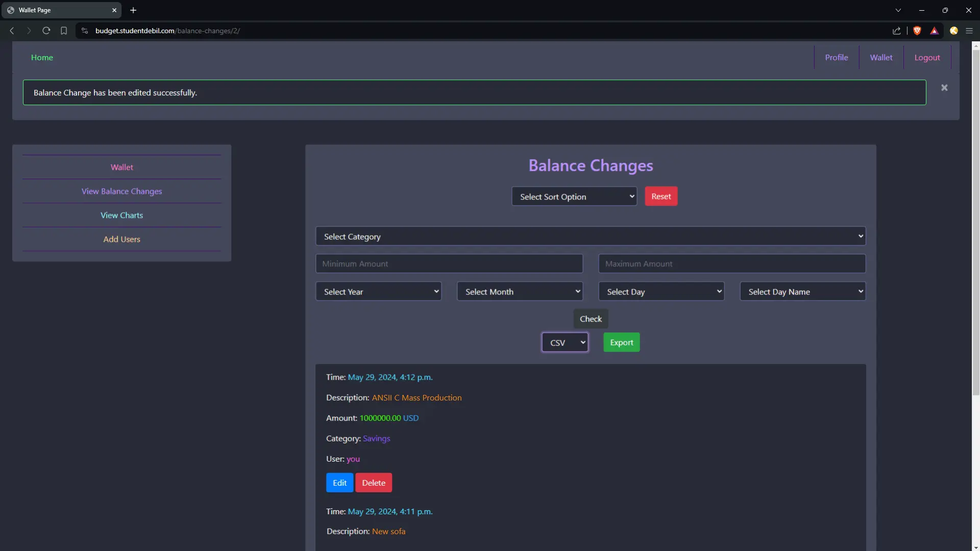Open site settings icon in address bar
Screen dimensions: 980x551
point(85,31)
